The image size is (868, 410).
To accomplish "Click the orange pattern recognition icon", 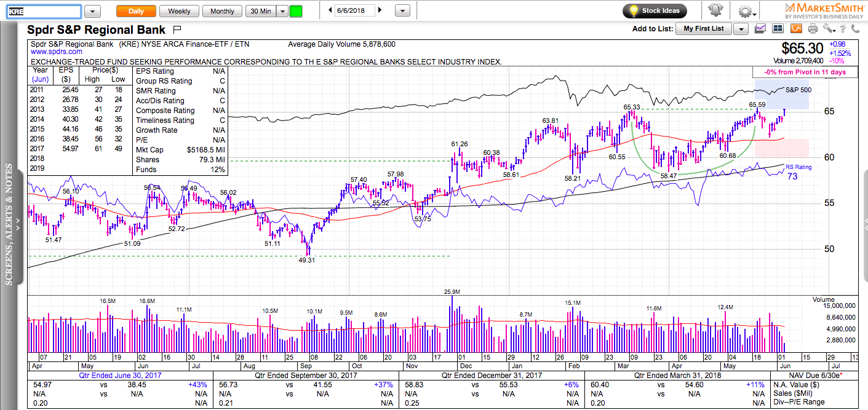I will 796,28.
